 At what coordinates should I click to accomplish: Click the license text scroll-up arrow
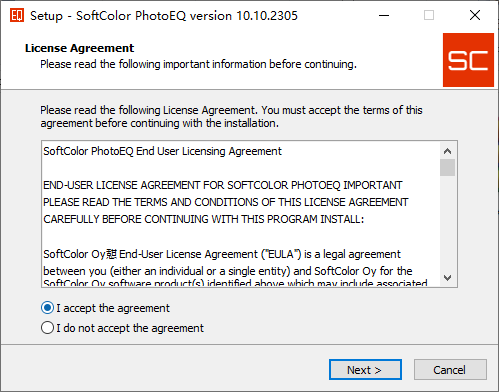[447, 151]
